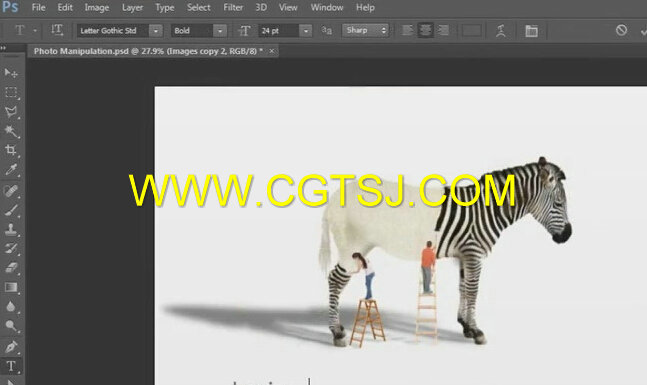Cancel current text edits
Screen dimensions: 647x385
point(621,30)
